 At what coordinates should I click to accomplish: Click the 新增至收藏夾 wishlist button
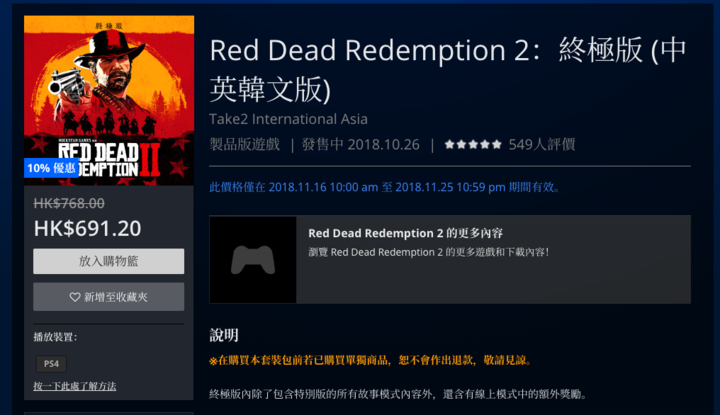click(108, 297)
